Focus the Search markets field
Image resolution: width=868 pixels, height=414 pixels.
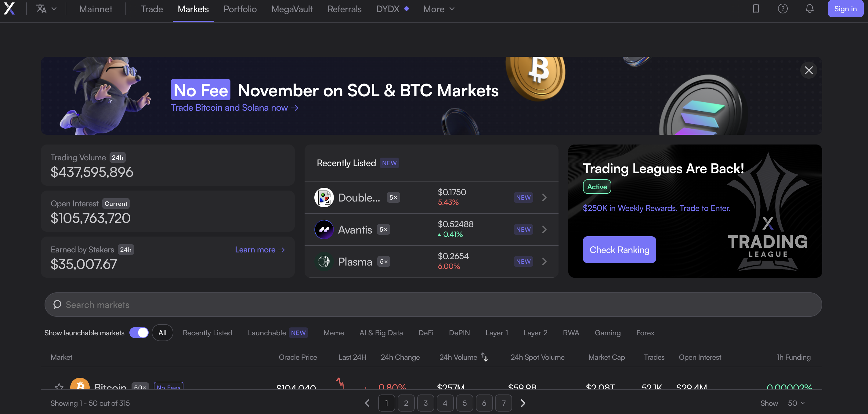pyautogui.click(x=433, y=305)
